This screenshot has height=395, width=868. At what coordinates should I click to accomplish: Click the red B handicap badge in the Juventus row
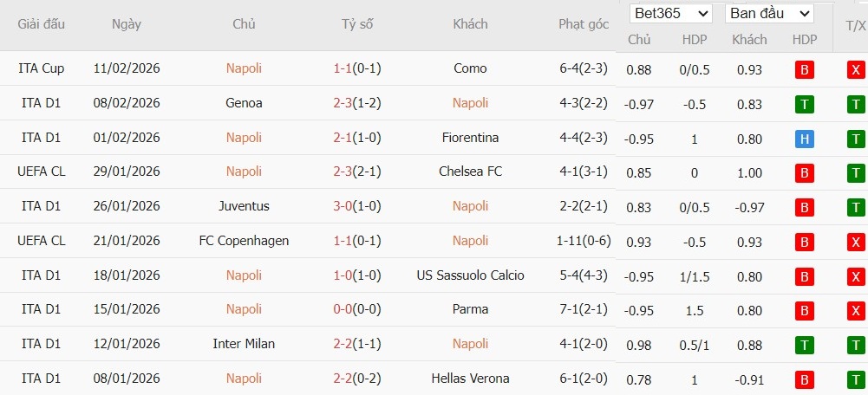point(804,207)
